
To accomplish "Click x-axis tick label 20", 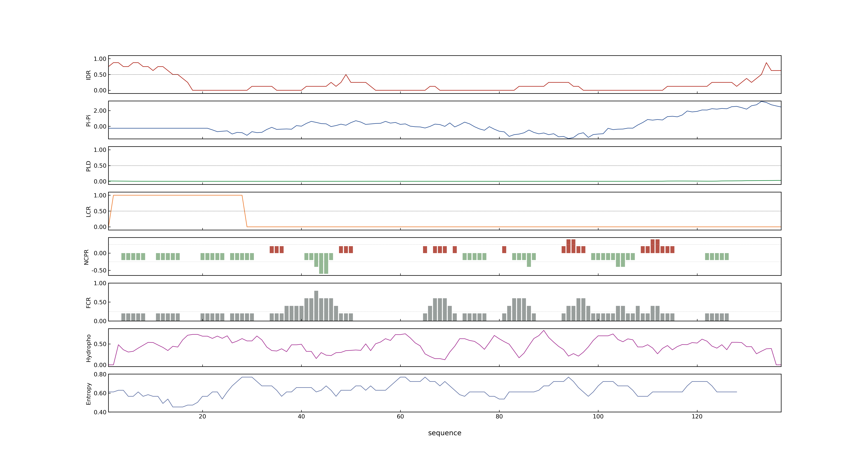I will 202,416.
